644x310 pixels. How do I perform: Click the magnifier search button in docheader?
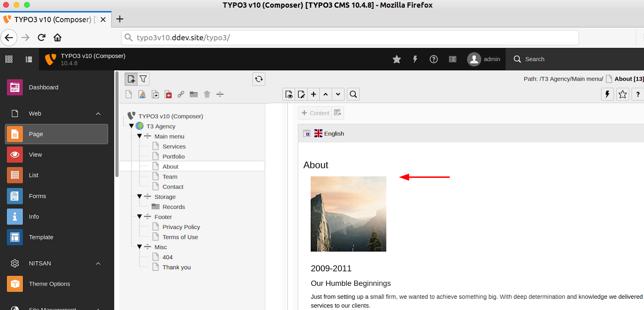tap(353, 94)
